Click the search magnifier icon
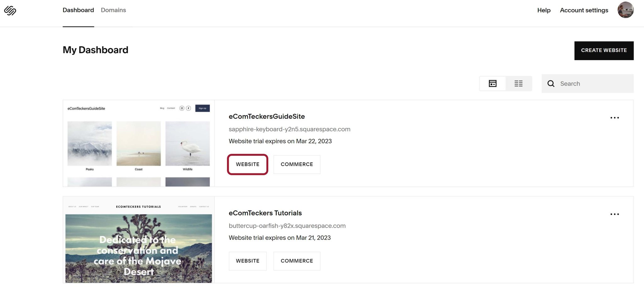The width and height of the screenshot is (644, 288). (551, 83)
